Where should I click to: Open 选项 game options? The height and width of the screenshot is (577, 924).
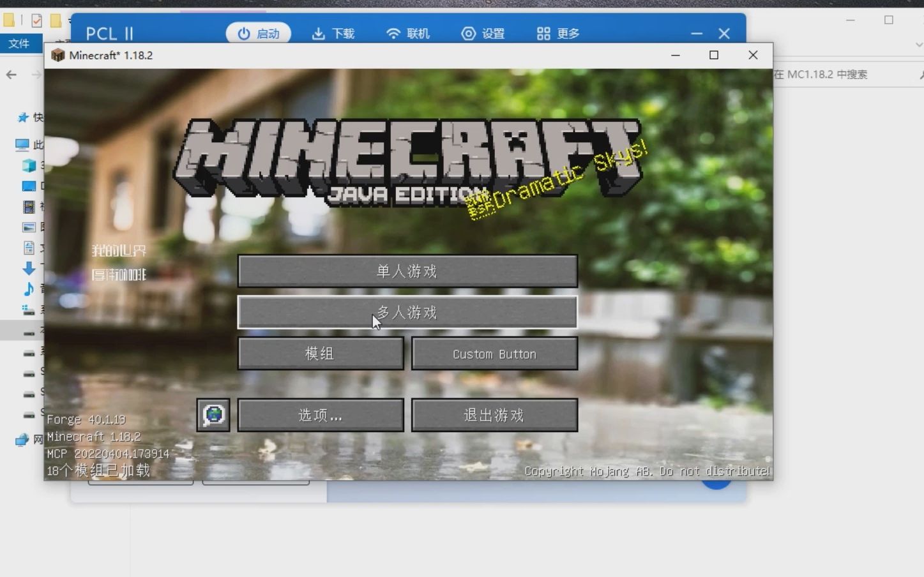(x=321, y=415)
